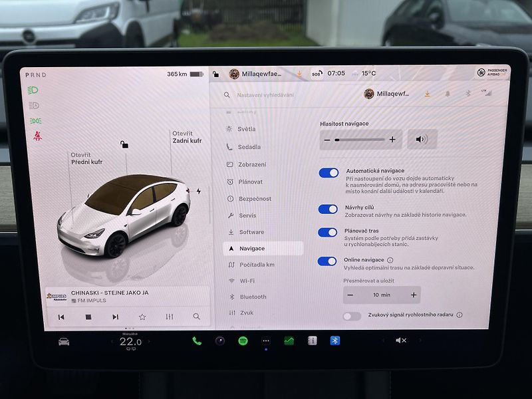Image resolution: width=532 pixels, height=399 pixels.
Task: Skip to next radio station
Action: click(115, 317)
